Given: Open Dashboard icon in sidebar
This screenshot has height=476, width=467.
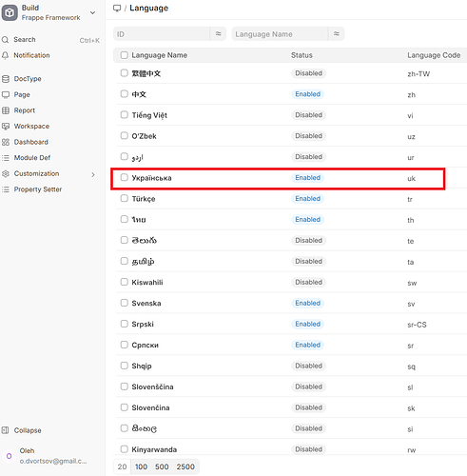Looking at the screenshot, I should (6, 142).
